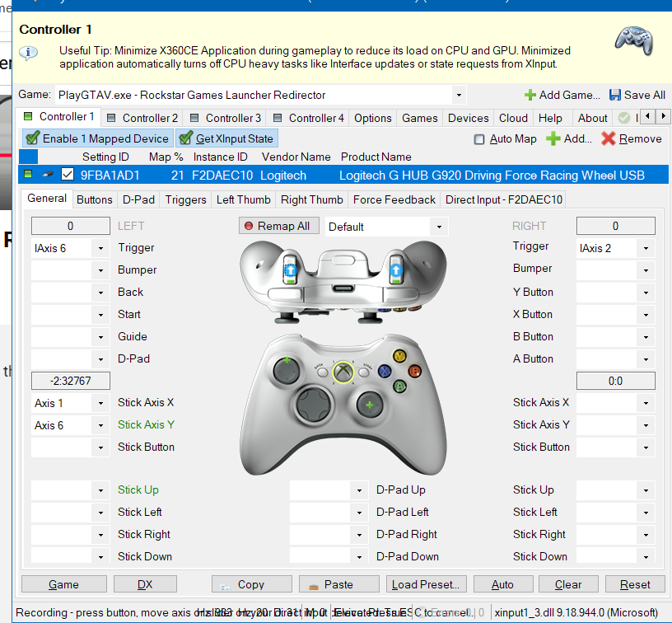The width and height of the screenshot is (672, 623).
Task: Open the Direct Input - F2DAEC10 tab
Action: (503, 199)
